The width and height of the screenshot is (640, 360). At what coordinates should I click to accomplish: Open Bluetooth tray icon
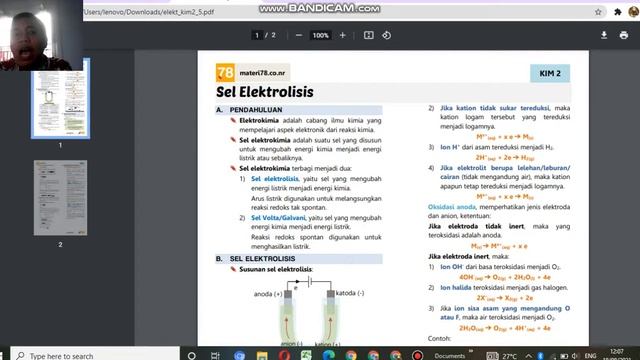(540, 356)
